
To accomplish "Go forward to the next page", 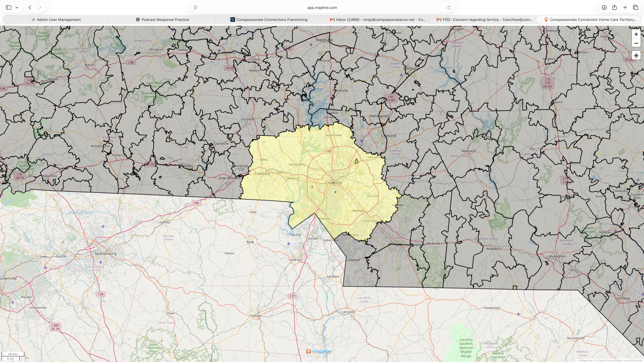I will pyautogui.click(x=40, y=7).
